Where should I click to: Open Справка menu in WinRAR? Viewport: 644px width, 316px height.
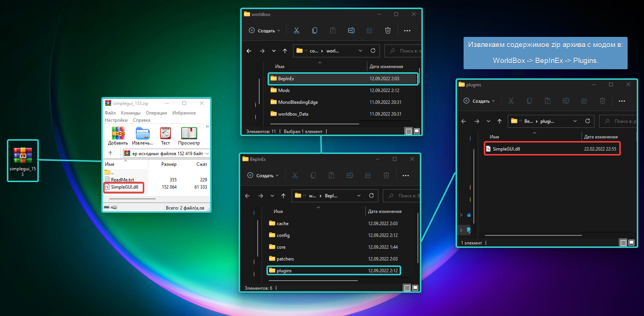[x=142, y=120]
